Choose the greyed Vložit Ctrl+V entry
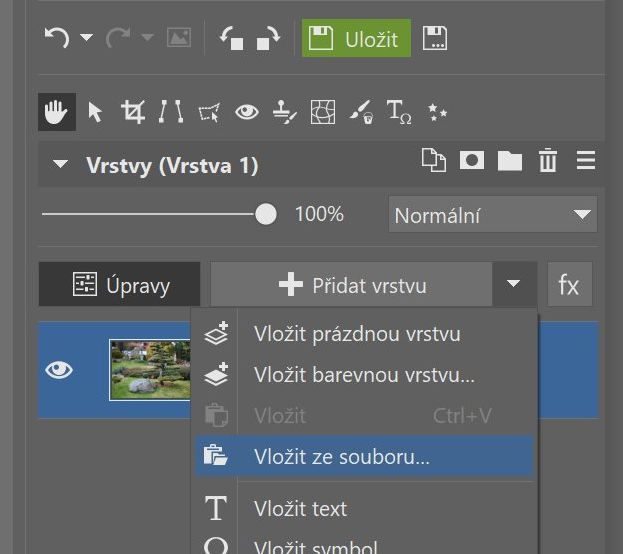Viewport: 623px width, 554px height. [x=364, y=416]
